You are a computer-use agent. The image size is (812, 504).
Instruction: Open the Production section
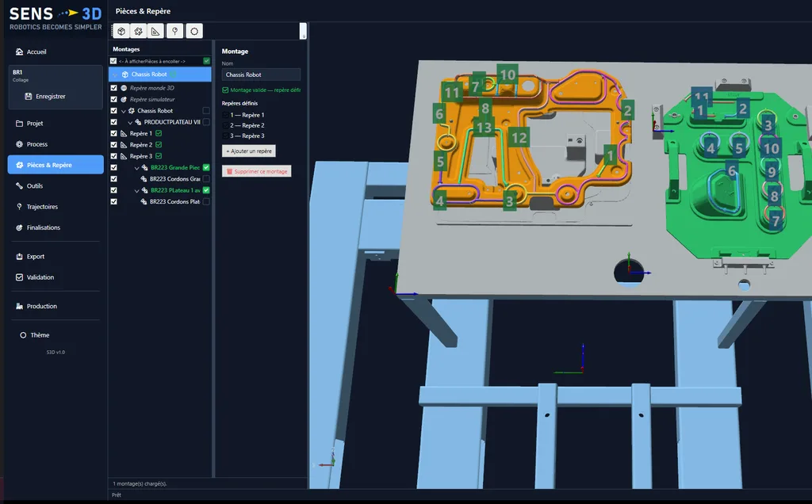click(x=56, y=306)
